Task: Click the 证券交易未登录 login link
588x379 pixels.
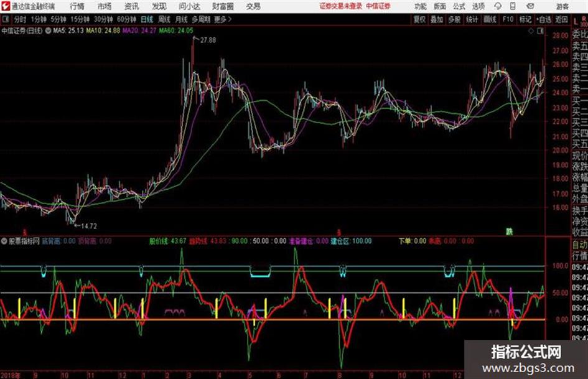Action: (340, 6)
